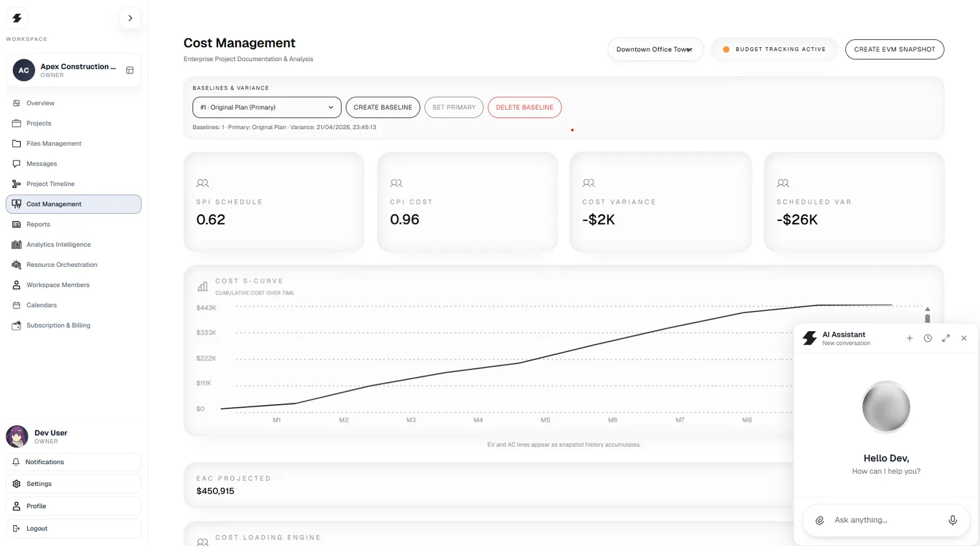The height and width of the screenshot is (546, 980).
Task: Open the baseline selector Original Plan dropdown
Action: coord(267,107)
